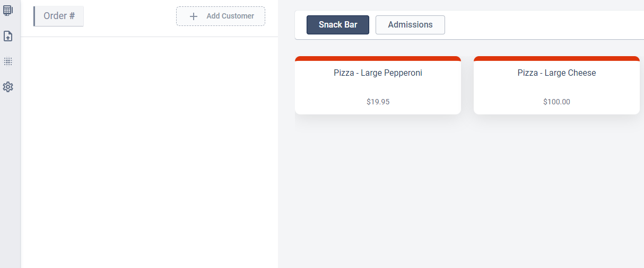The height and width of the screenshot is (268, 644).
Task: Click the plus icon beside Add Customer
Action: click(x=194, y=16)
